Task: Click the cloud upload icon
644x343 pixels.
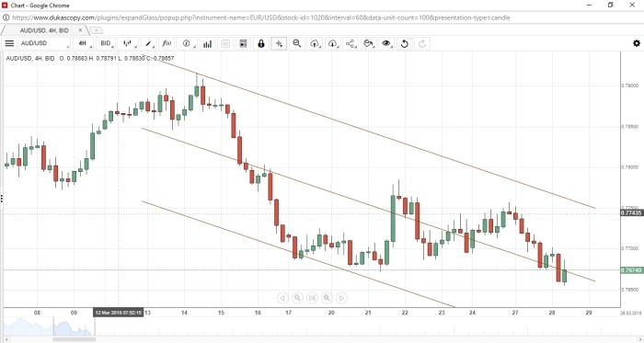Action: click(315, 43)
